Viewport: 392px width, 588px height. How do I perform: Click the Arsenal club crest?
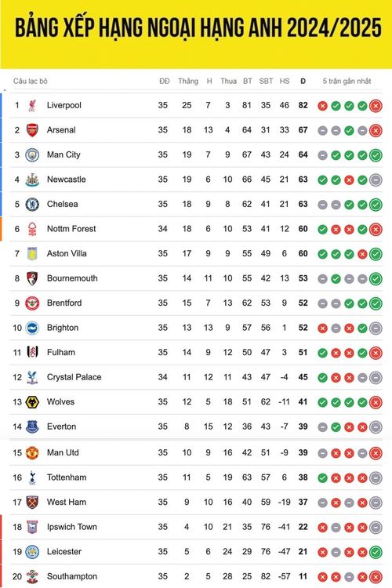(32, 130)
